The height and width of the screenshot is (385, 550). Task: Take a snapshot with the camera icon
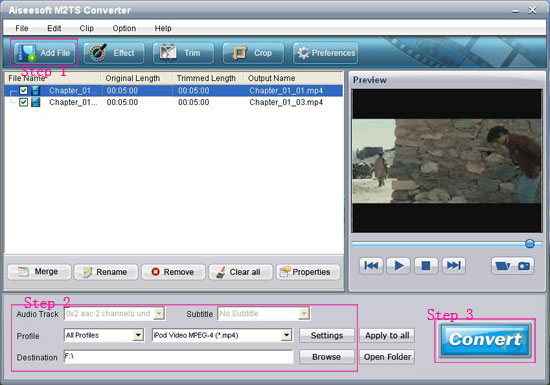pyautogui.click(x=524, y=266)
